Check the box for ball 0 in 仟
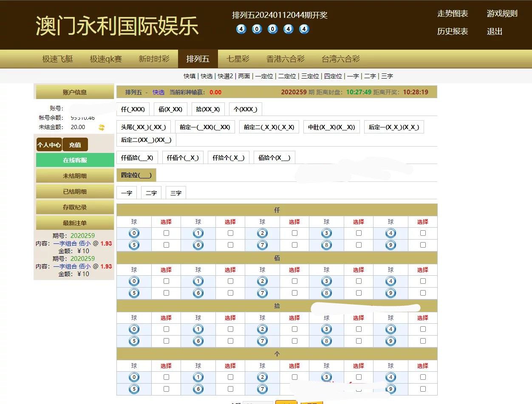 (x=166, y=233)
